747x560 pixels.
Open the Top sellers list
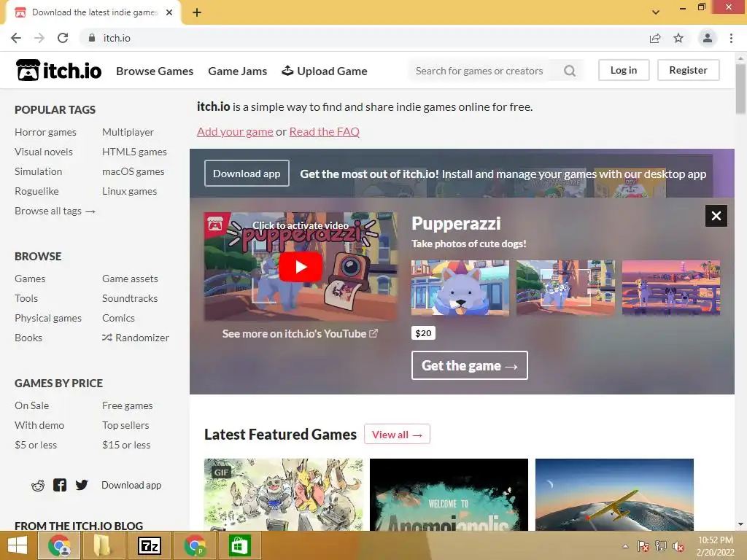point(125,425)
